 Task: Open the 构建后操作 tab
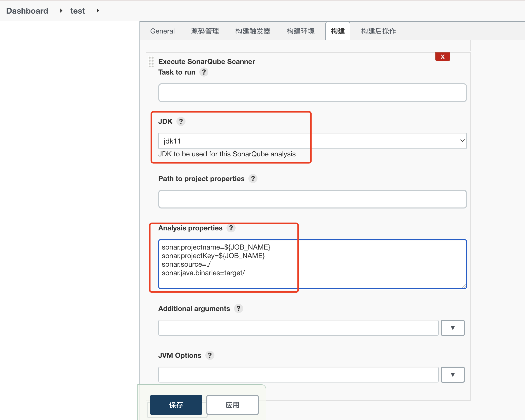378,31
